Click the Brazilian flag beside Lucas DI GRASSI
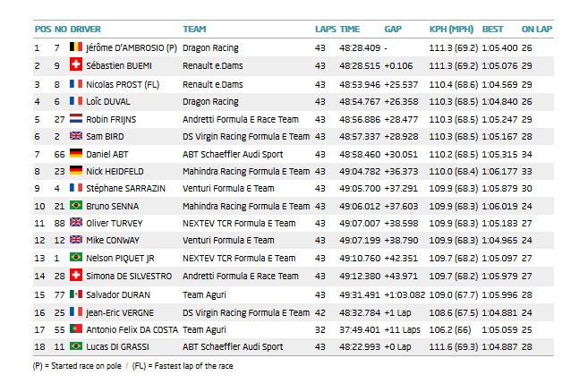This screenshot has width=588, height=392. pyautogui.click(x=76, y=345)
